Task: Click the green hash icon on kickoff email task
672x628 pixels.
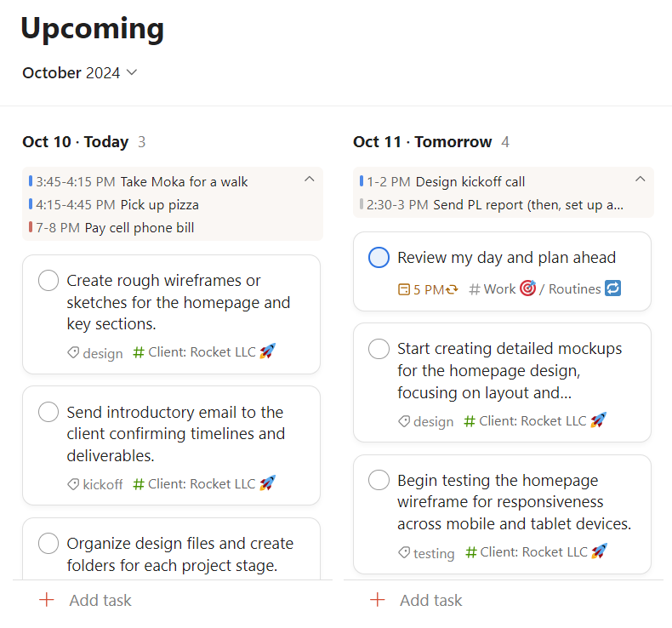Action: [139, 483]
